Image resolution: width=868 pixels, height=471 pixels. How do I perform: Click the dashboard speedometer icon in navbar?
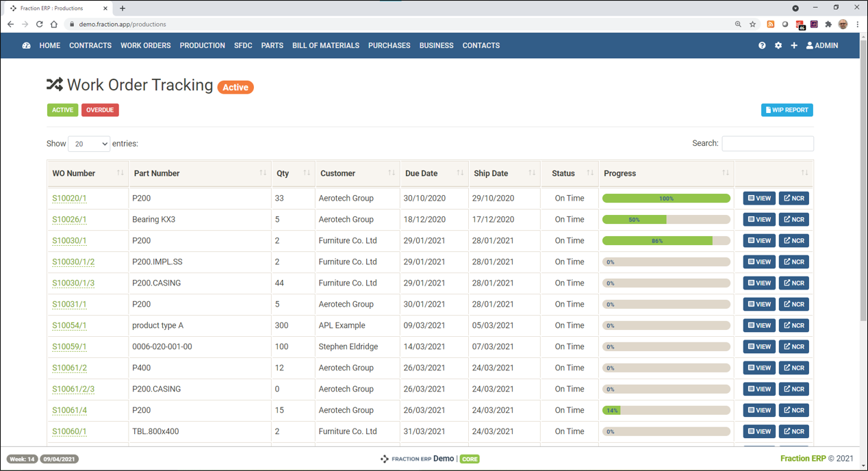(x=27, y=46)
